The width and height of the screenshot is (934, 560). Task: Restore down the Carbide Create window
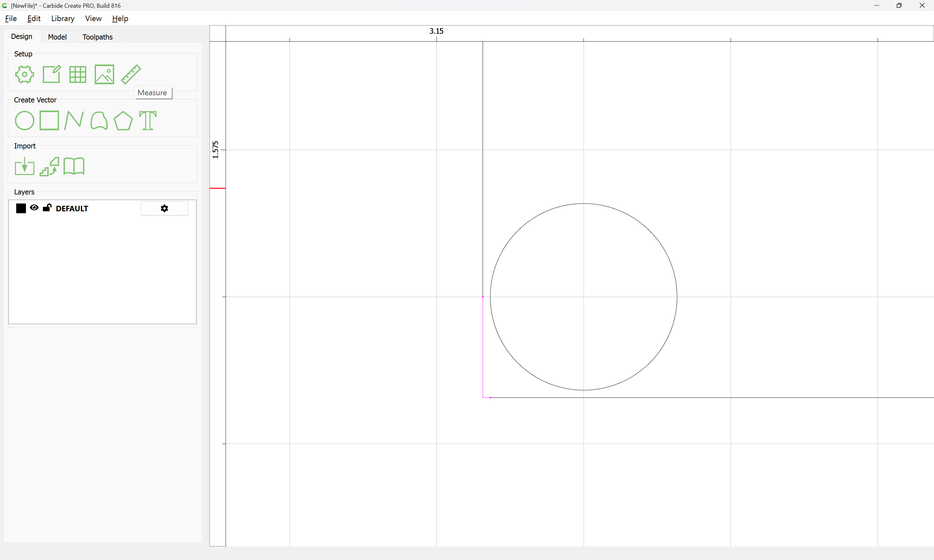(899, 5)
